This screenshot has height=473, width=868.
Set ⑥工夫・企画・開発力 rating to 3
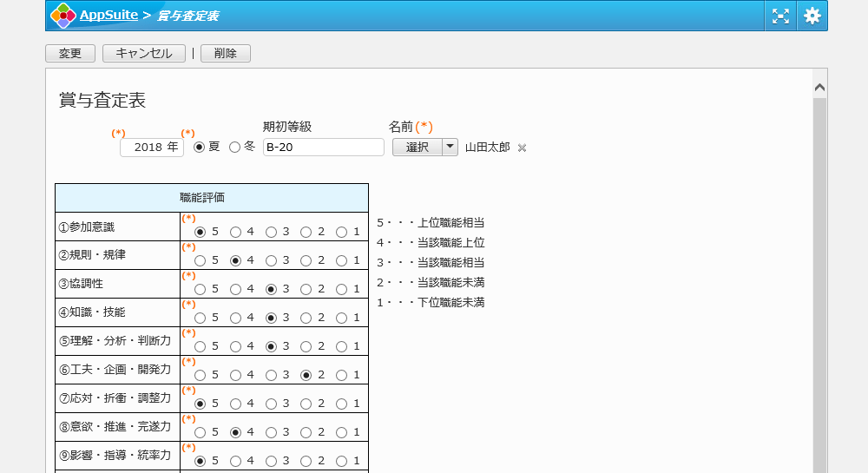click(271, 375)
